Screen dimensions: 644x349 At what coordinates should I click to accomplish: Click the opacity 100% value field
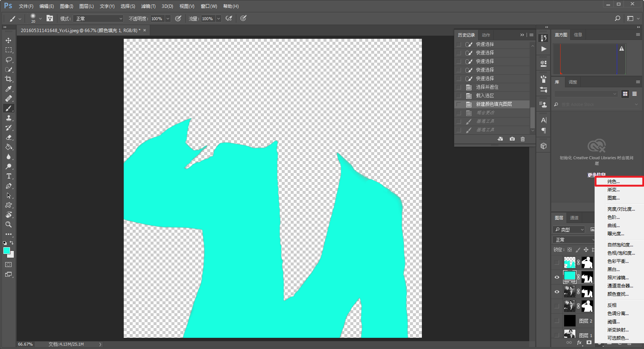157,19
